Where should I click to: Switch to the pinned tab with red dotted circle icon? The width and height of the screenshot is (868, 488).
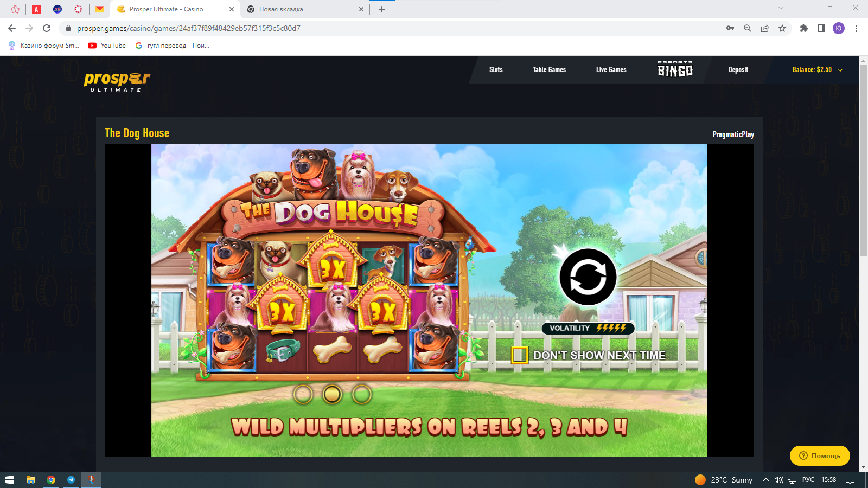(78, 9)
